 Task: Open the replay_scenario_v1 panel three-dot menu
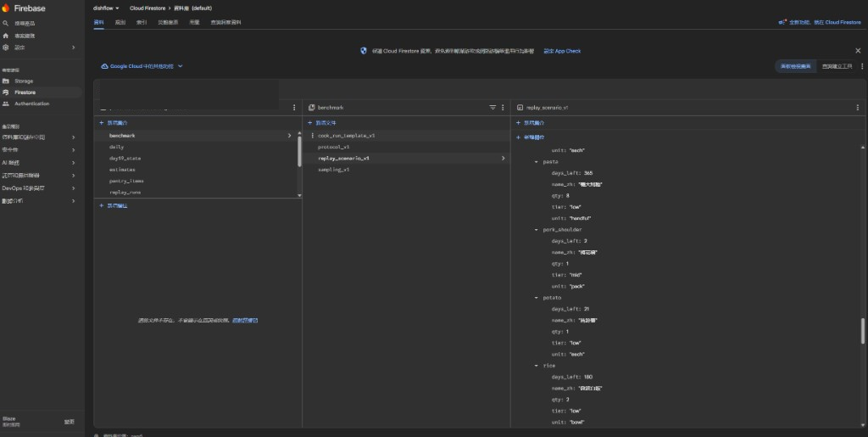pyautogui.click(x=858, y=108)
